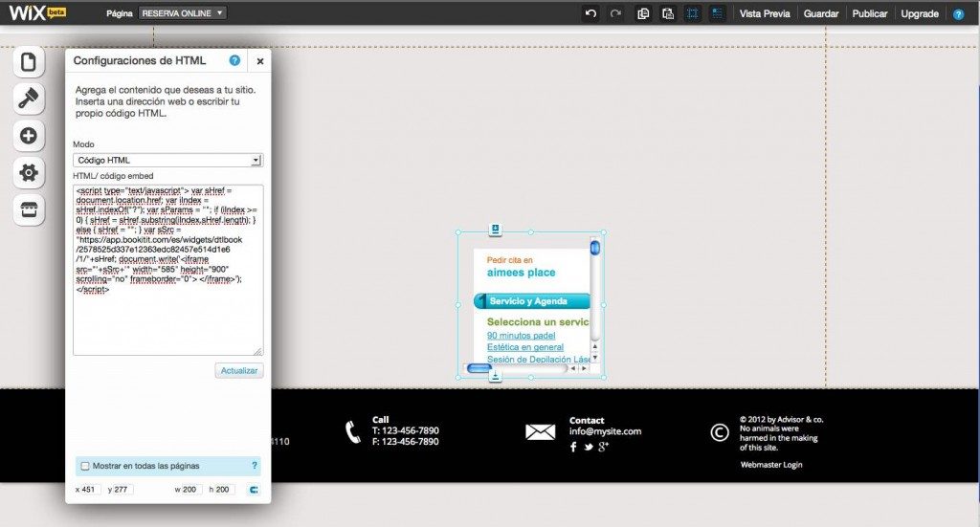Click the Paste icon in top bar
The image size is (980, 527).
(667, 13)
